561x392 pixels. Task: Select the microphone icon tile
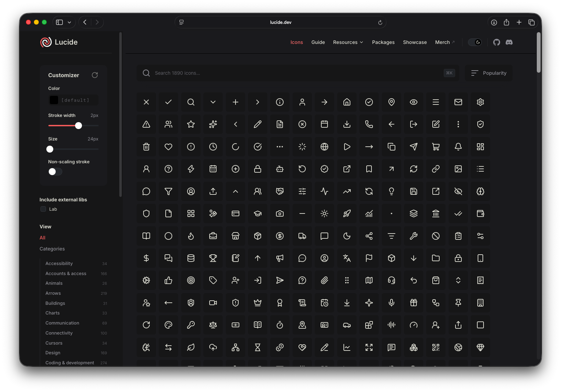[x=392, y=303]
